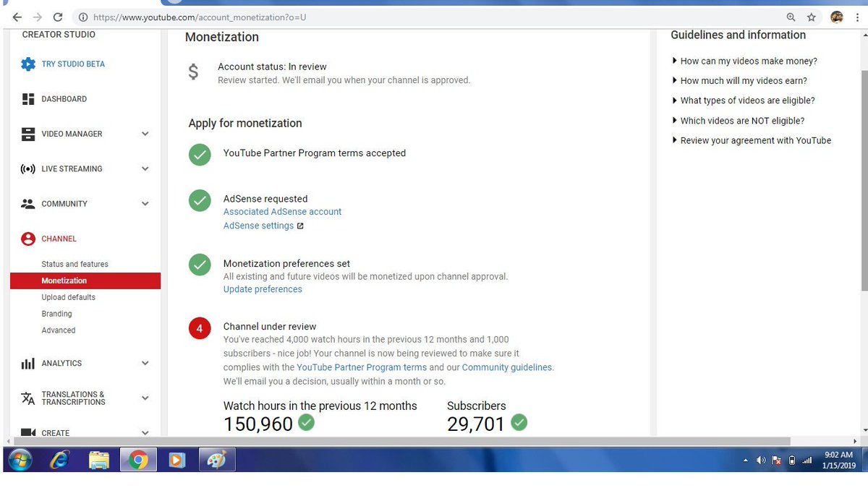Image resolution: width=868 pixels, height=488 pixels.
Task: Expand 'Which videos are NOT eligible?'
Action: (x=738, y=121)
